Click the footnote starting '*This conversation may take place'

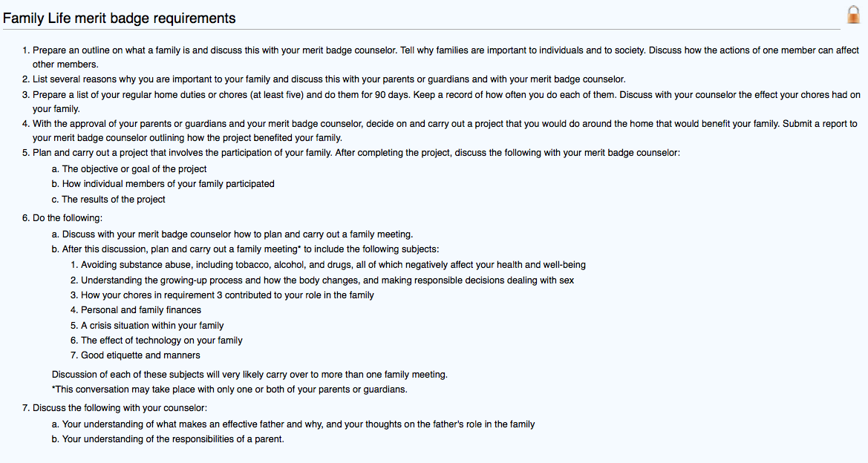tap(229, 390)
